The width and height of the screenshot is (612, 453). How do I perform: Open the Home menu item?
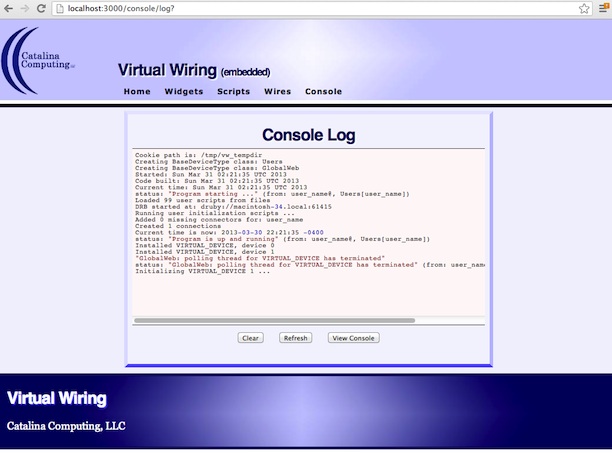tap(137, 91)
